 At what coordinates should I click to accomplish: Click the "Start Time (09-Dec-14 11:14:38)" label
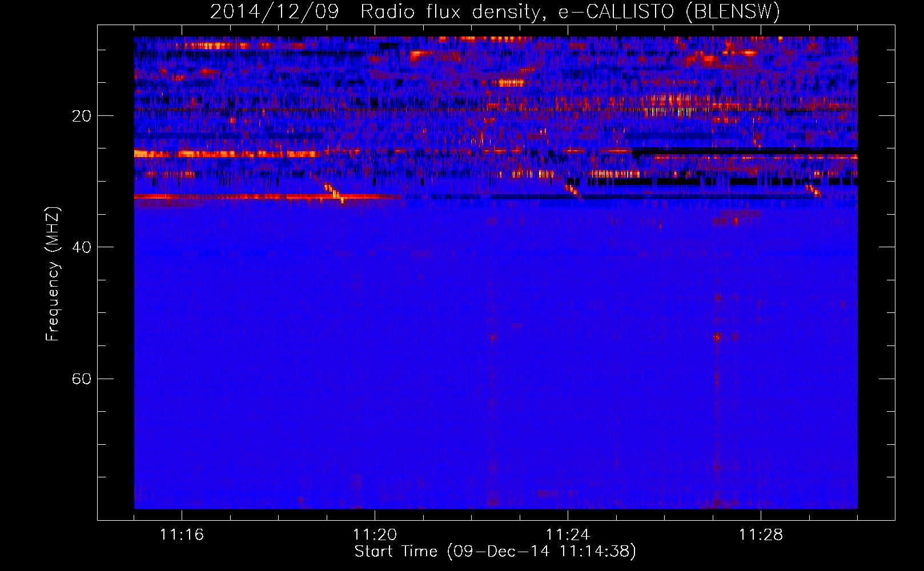pos(495,552)
